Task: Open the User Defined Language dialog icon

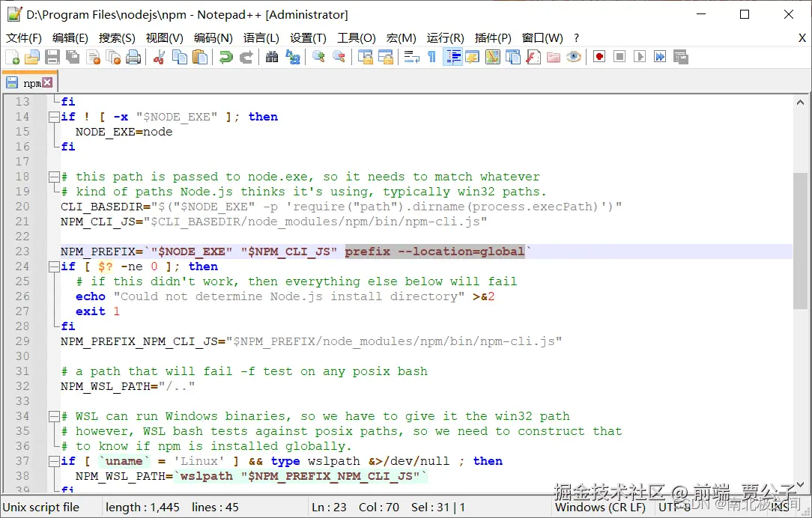Action: (x=472, y=57)
